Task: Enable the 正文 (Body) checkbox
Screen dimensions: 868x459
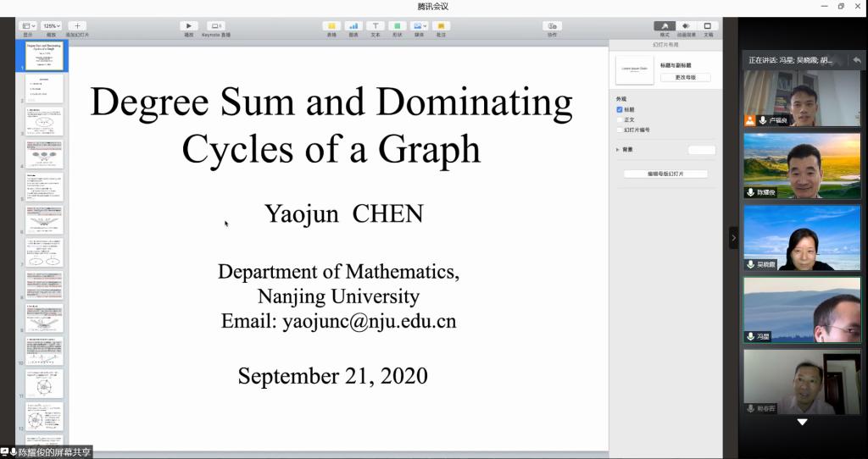Action: [x=620, y=119]
